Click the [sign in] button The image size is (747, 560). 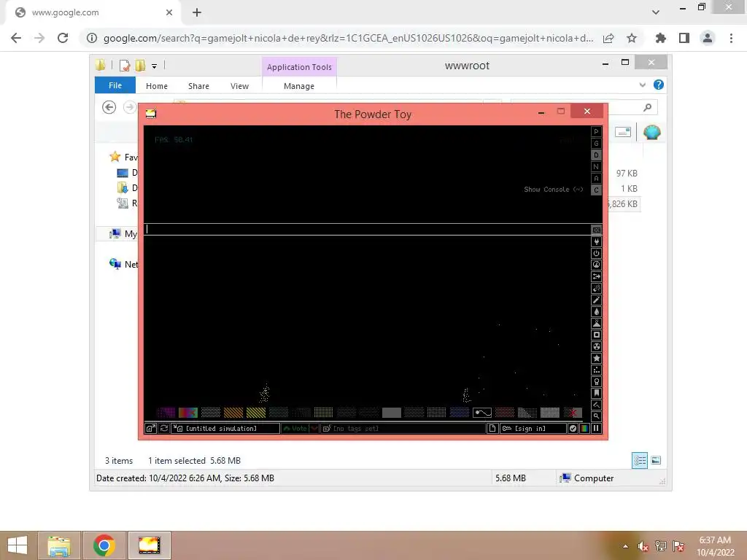coord(533,428)
